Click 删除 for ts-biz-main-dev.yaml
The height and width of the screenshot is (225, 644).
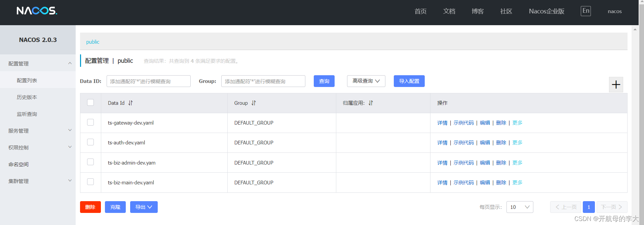[501, 183]
